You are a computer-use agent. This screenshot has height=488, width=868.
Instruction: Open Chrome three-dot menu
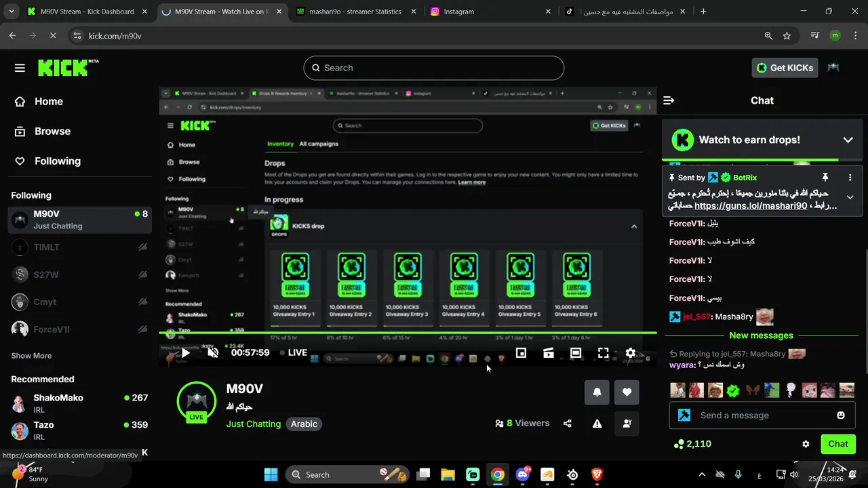click(x=856, y=36)
